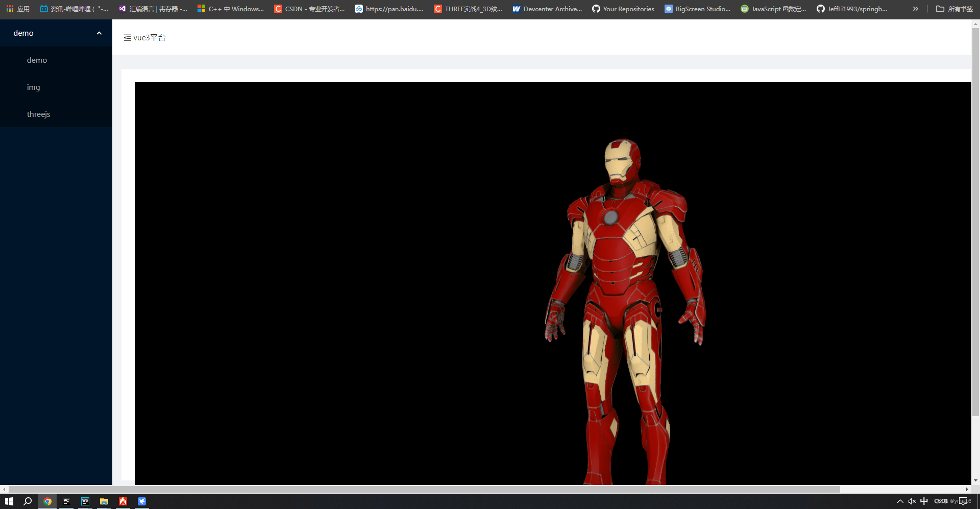Screen dimensions: 980x509
Task: Click the horizontal scrollbar right arrow
Action: pyautogui.click(x=967, y=489)
